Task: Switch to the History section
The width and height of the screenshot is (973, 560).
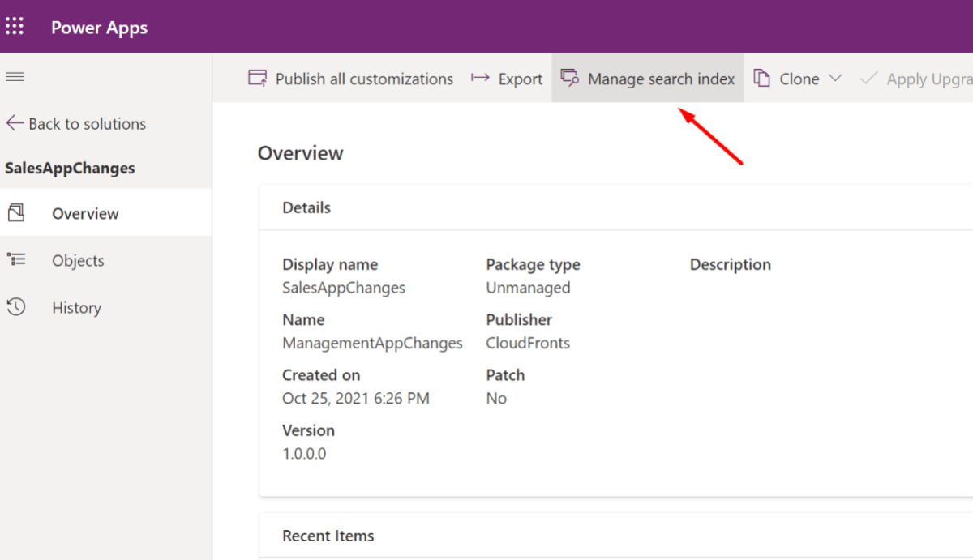Action: pyautogui.click(x=76, y=307)
